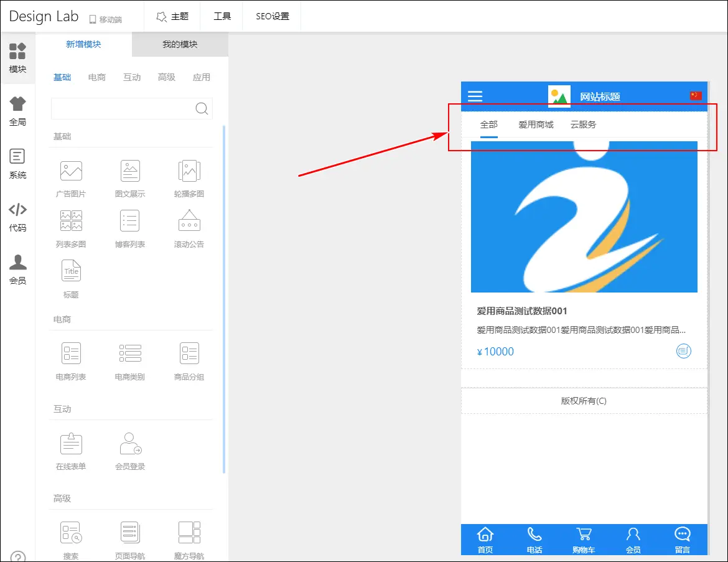Choose the 滚动公告 scrolling notice module
Image resolution: width=728 pixels, height=562 pixels.
(x=189, y=222)
